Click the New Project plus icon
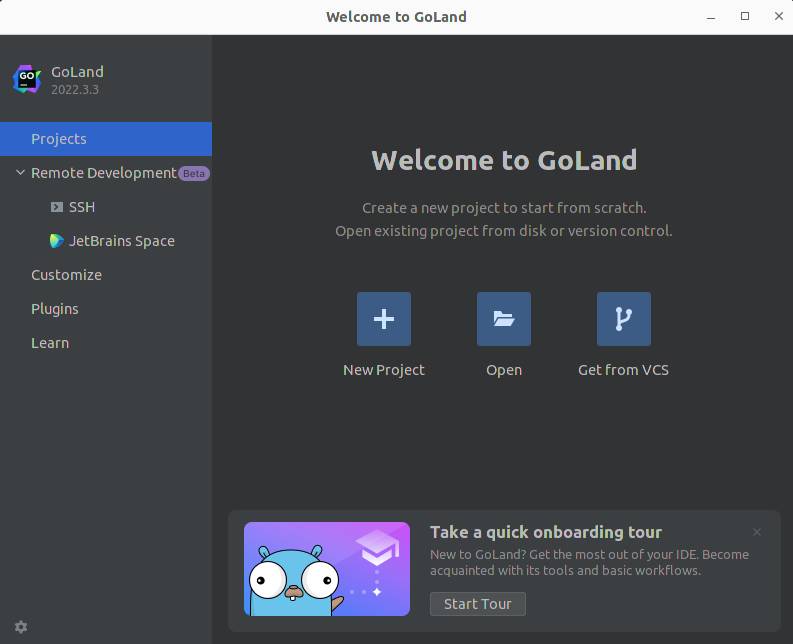The width and height of the screenshot is (793, 644). pos(384,319)
